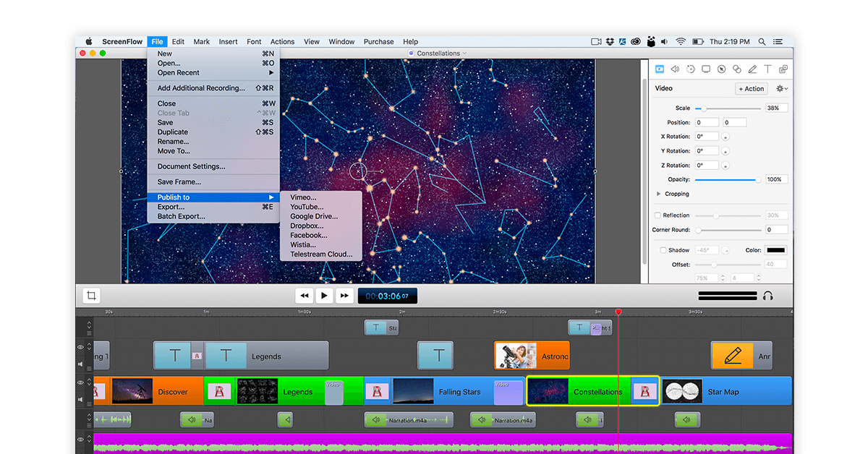This screenshot has height=454, width=868.
Task: Click the Spotlight search icon
Action: point(762,42)
